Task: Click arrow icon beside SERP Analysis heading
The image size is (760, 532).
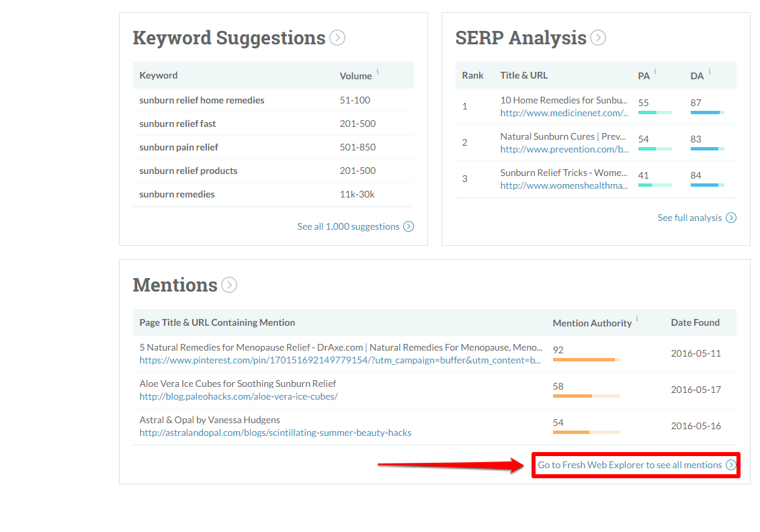Action: [598, 38]
